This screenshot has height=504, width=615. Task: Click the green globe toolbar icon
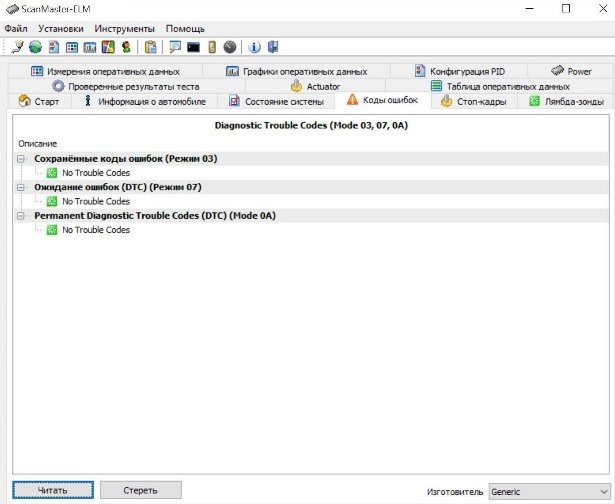(x=35, y=47)
